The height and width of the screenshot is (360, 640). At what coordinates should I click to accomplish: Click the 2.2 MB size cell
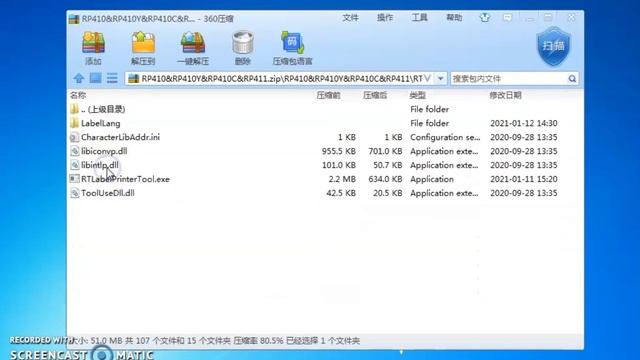(342, 179)
